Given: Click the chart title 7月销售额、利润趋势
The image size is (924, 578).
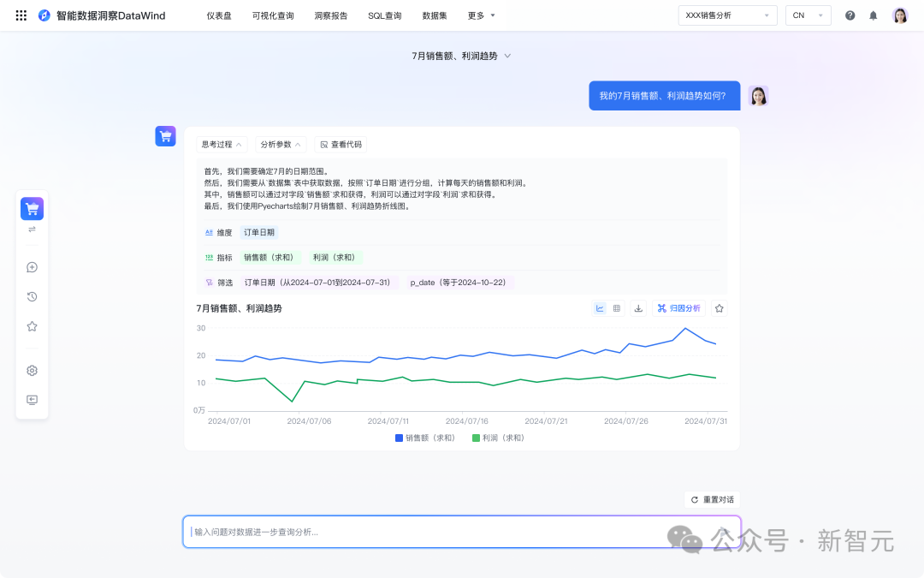Looking at the screenshot, I should coord(240,308).
